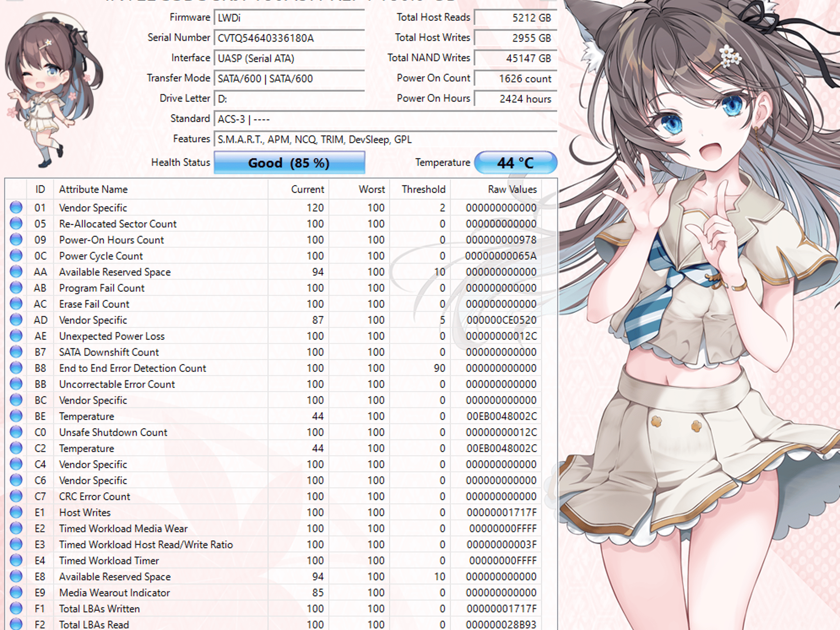Click the Standard field showing ACS-3

point(386,119)
